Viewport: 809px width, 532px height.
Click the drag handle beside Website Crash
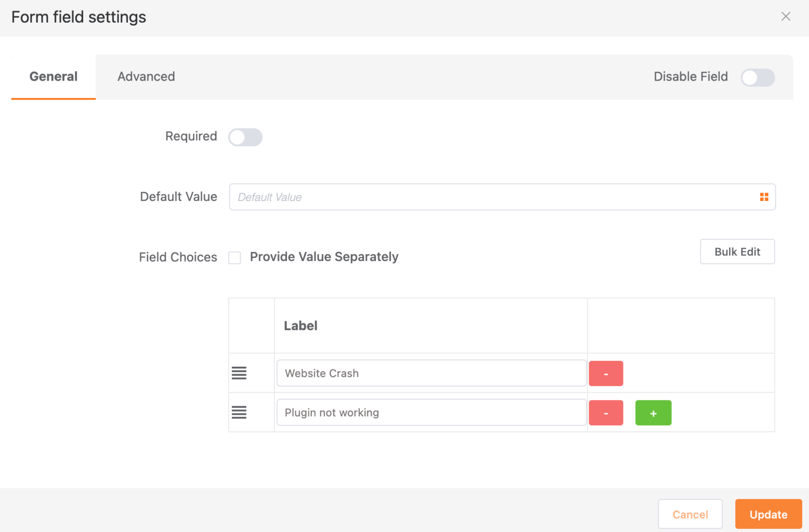[x=239, y=373]
